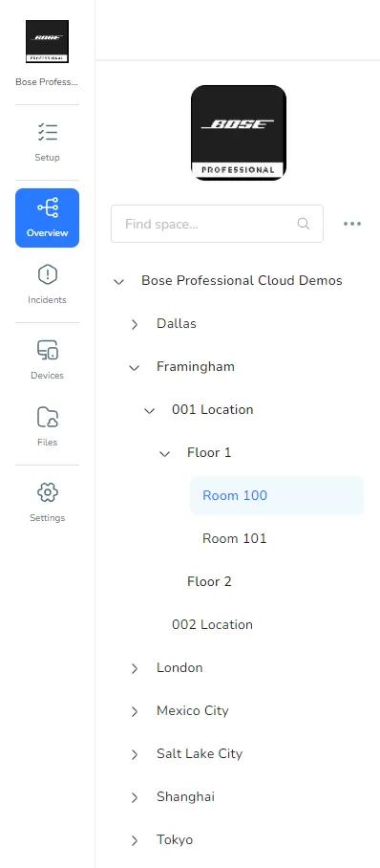380x868 pixels.
Task: Collapse the Bose Professional Cloud Demos node
Action: 118,281
